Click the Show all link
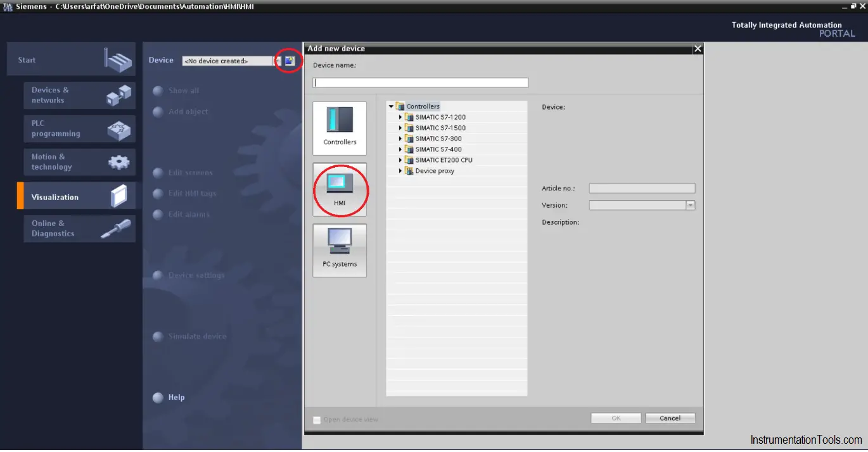868x452 pixels. click(184, 91)
